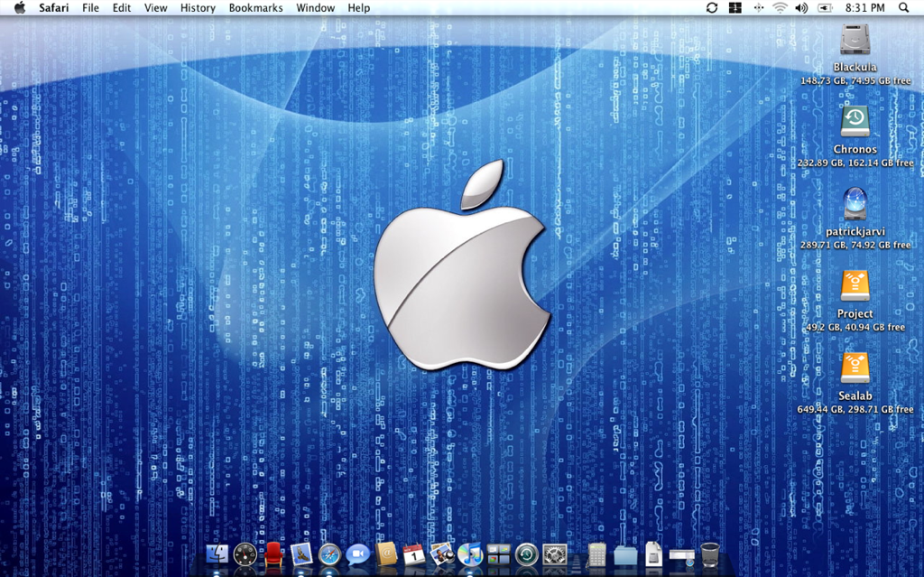Activate Spaces from the Dock
The width and height of the screenshot is (924, 577).
pyautogui.click(x=498, y=554)
